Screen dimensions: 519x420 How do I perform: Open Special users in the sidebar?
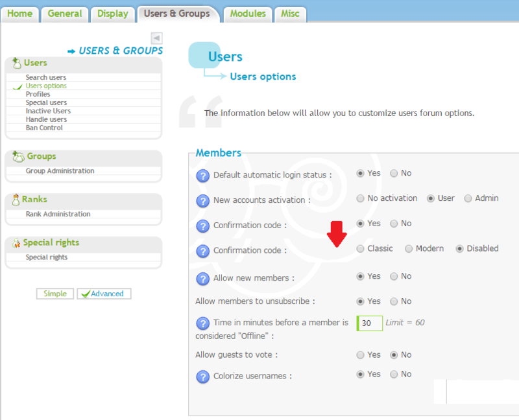pos(46,103)
